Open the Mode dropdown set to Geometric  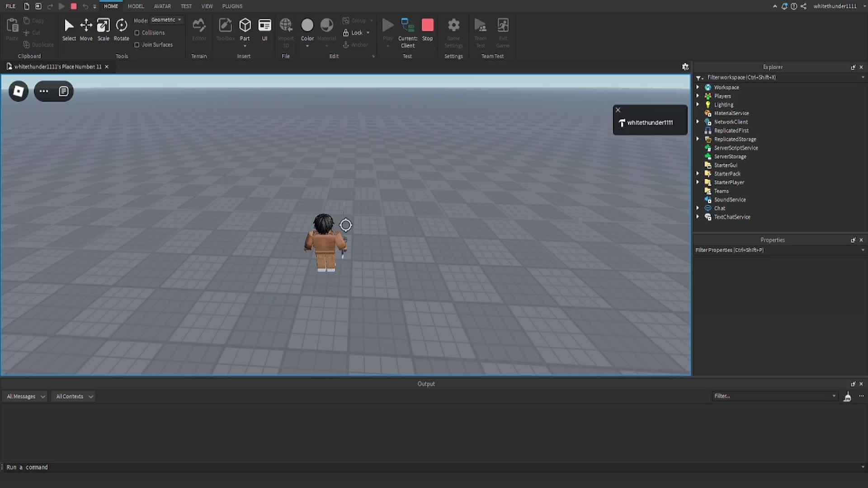(166, 19)
